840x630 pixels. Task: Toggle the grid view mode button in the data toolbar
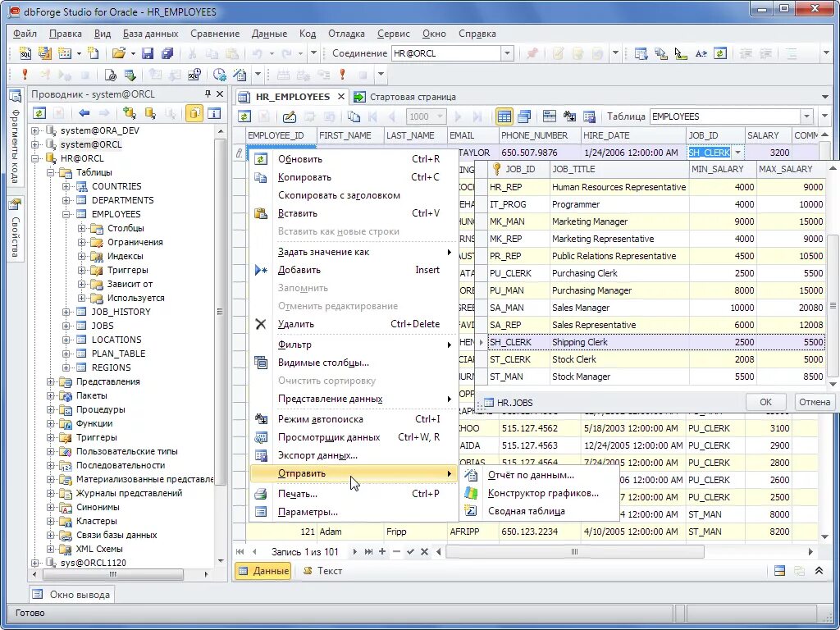504,116
